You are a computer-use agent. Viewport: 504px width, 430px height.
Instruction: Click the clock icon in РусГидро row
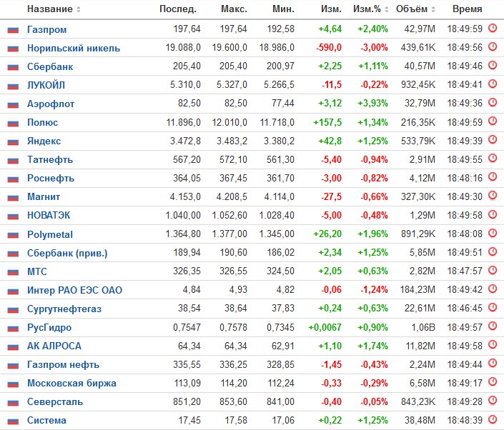click(x=493, y=326)
